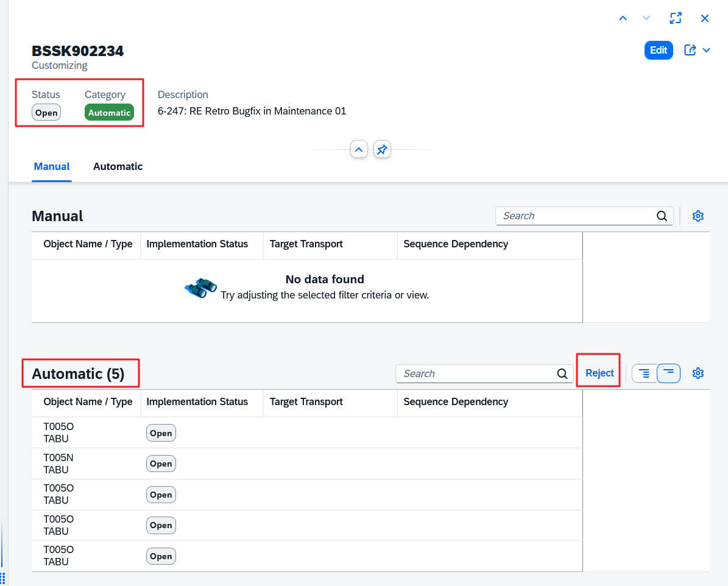Pin the header section
The image size is (728, 586).
381,149
